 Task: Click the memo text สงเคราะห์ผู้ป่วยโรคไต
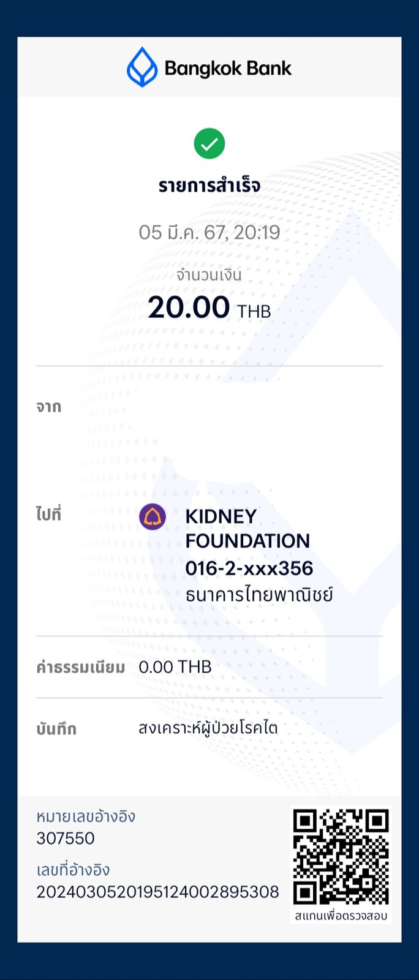[x=208, y=728]
